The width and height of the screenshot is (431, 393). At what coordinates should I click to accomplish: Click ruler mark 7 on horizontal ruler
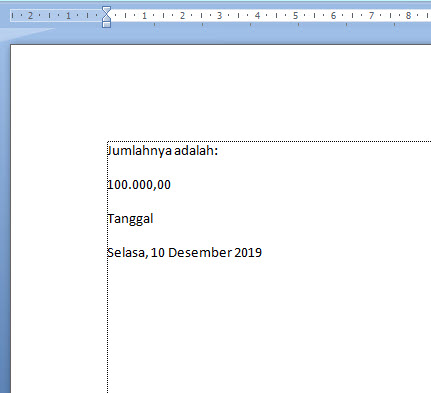[x=371, y=15]
